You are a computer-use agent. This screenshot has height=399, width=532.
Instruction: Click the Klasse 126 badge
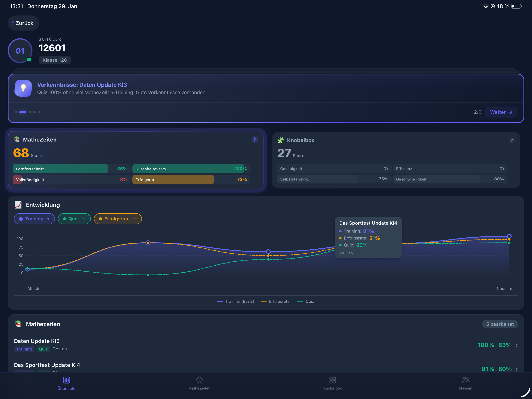pyautogui.click(x=55, y=60)
